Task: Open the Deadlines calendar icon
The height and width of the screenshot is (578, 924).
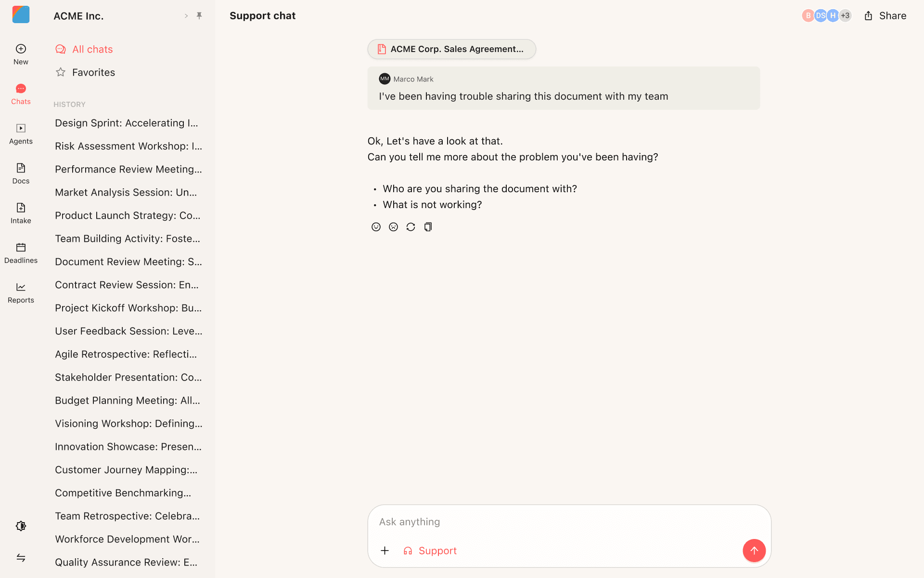Action: point(21,248)
